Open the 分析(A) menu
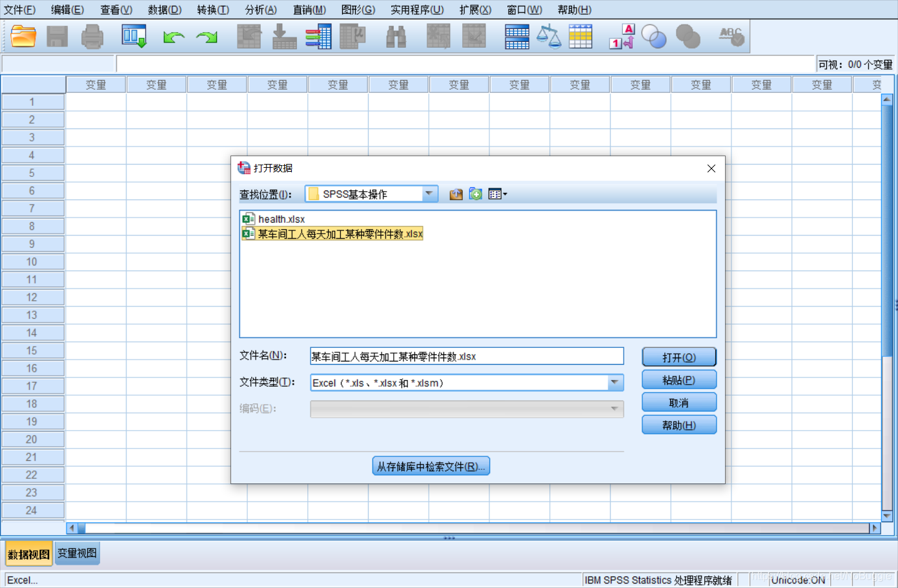The width and height of the screenshot is (898, 588). click(x=261, y=10)
